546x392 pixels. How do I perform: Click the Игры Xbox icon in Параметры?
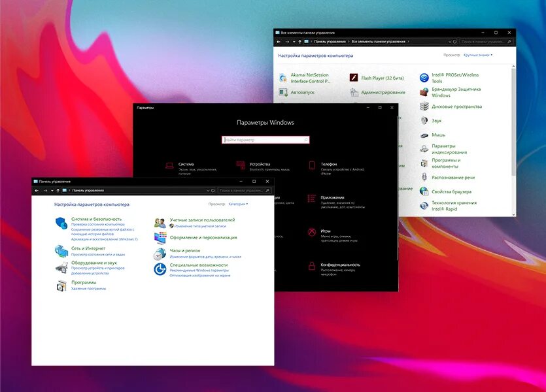click(312, 232)
